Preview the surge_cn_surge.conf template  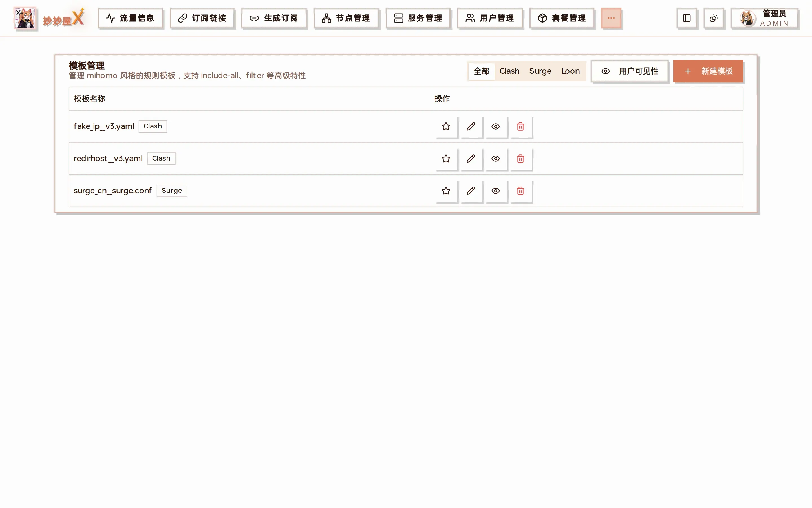pyautogui.click(x=496, y=191)
